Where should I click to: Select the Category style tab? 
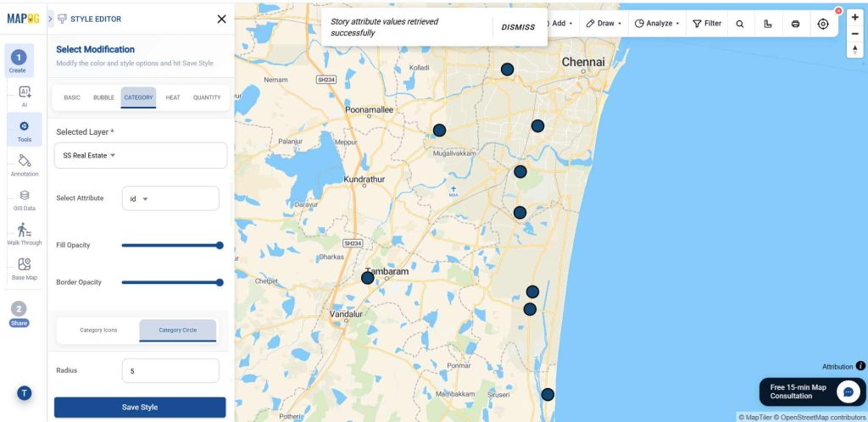[138, 97]
